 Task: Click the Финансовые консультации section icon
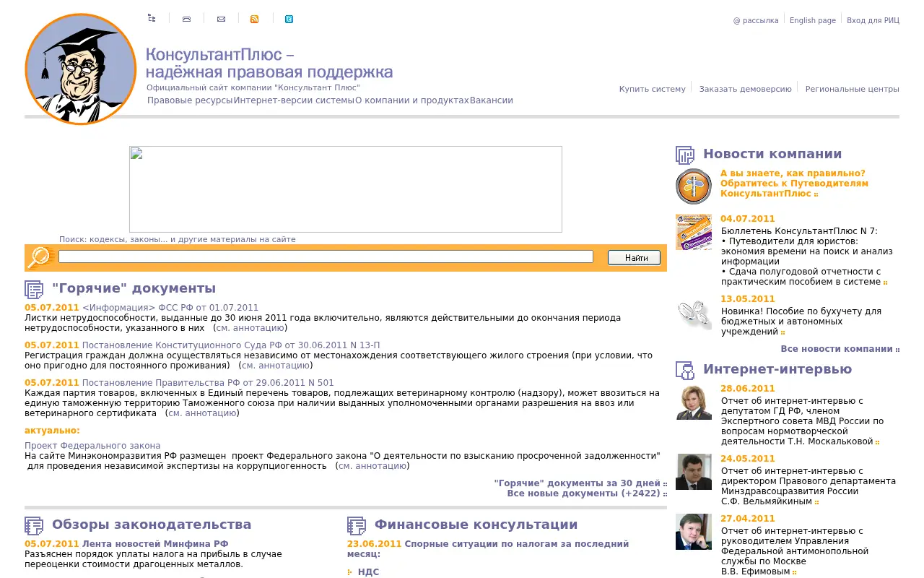tap(357, 525)
